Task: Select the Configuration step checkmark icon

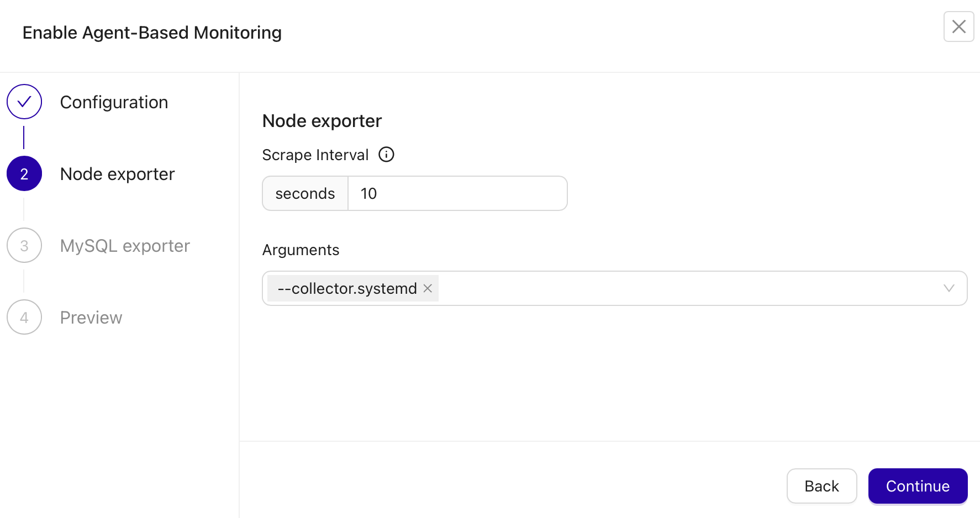Action: 24,102
